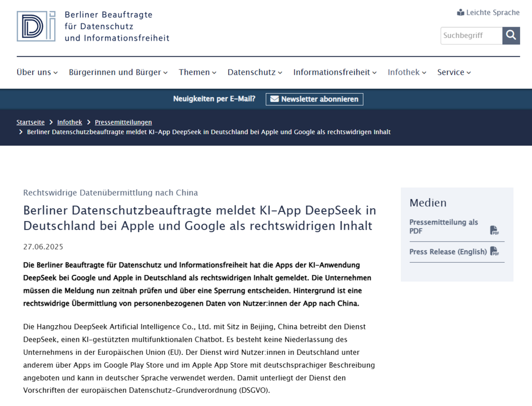The width and height of the screenshot is (532, 406).
Task: Open Pressemitteilung als PDF link
Action: pyautogui.click(x=454, y=227)
